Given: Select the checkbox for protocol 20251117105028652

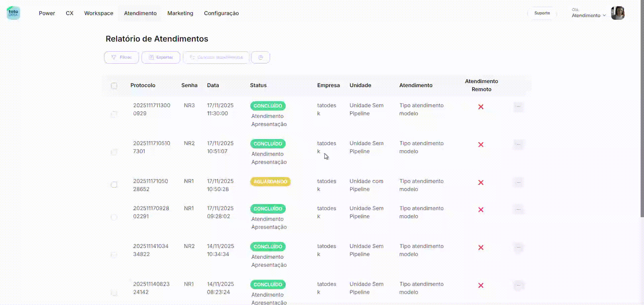Looking at the screenshot, I should tap(114, 185).
